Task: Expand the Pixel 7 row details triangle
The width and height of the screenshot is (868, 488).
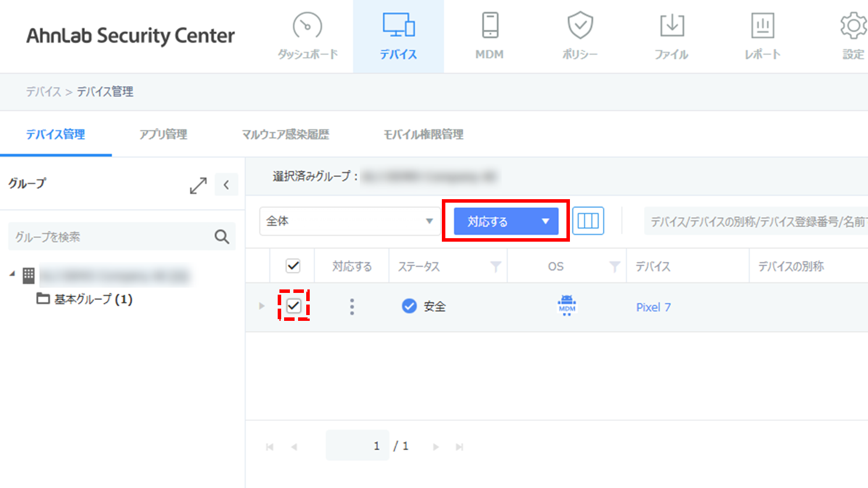Action: tap(261, 306)
